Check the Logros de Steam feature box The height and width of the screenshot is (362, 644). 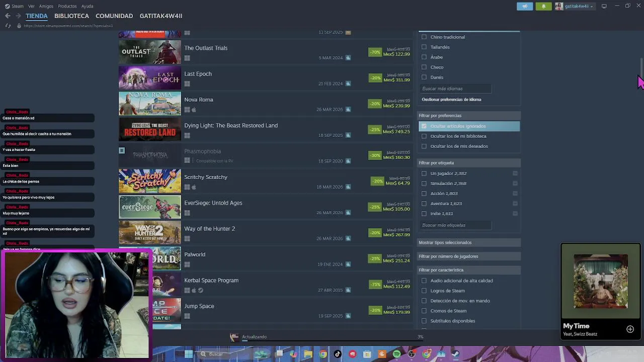pos(424,291)
